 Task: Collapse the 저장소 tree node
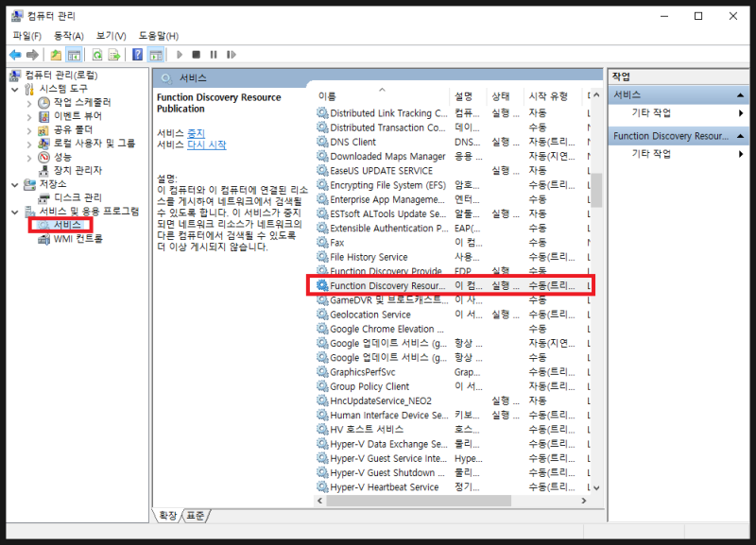click(x=15, y=184)
